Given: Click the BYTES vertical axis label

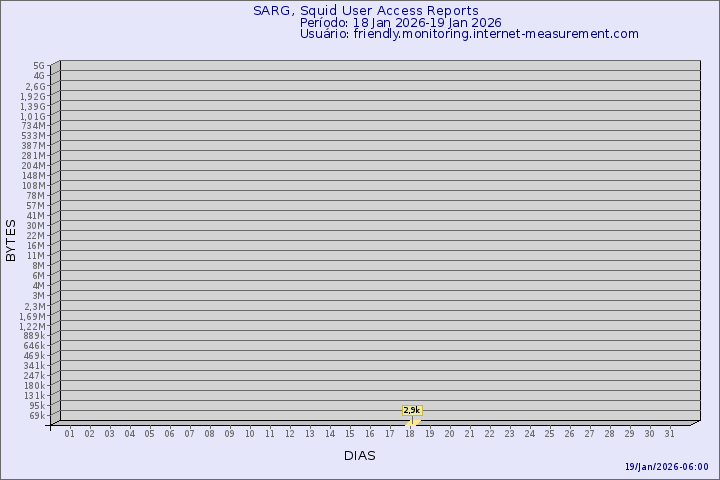Looking at the screenshot, I should tap(11, 240).
